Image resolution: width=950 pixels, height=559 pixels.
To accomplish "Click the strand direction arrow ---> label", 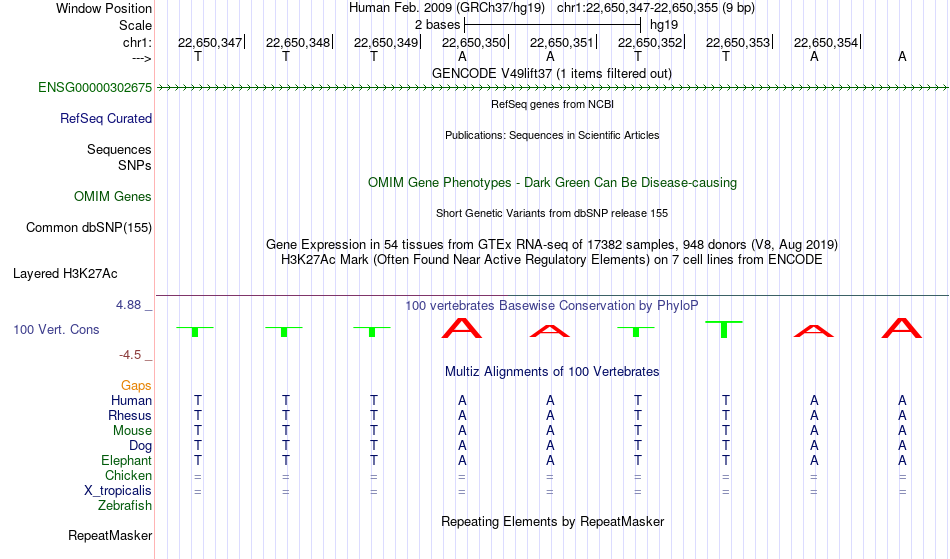I will 142,59.
